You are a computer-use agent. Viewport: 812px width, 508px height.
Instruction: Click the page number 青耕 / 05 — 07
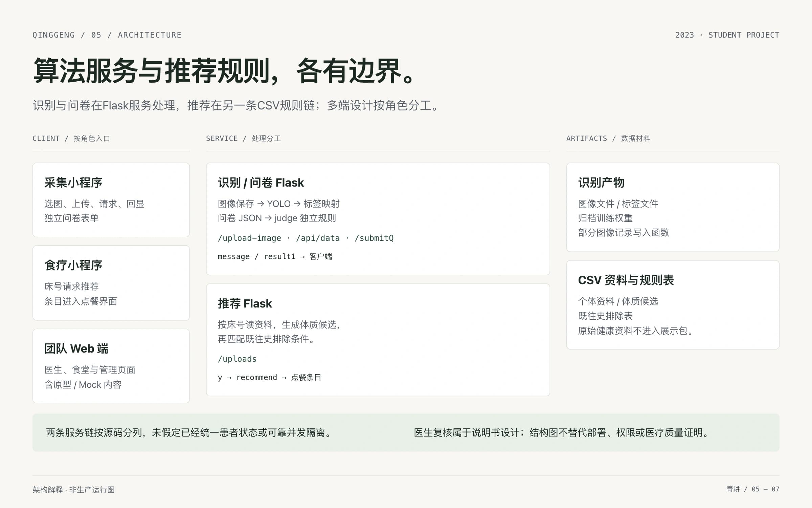[753, 489]
